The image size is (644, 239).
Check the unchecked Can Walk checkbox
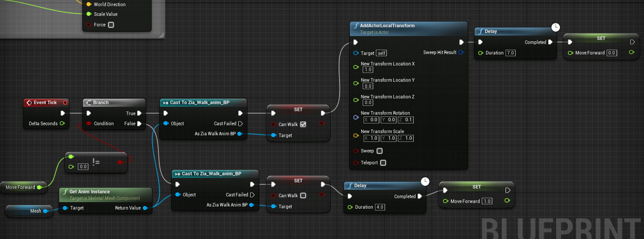coord(303,196)
